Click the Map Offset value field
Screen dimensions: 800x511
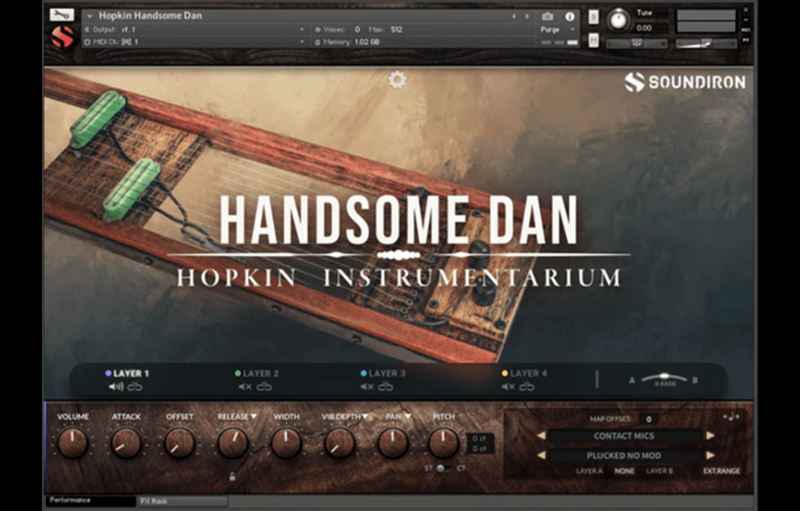tap(648, 419)
